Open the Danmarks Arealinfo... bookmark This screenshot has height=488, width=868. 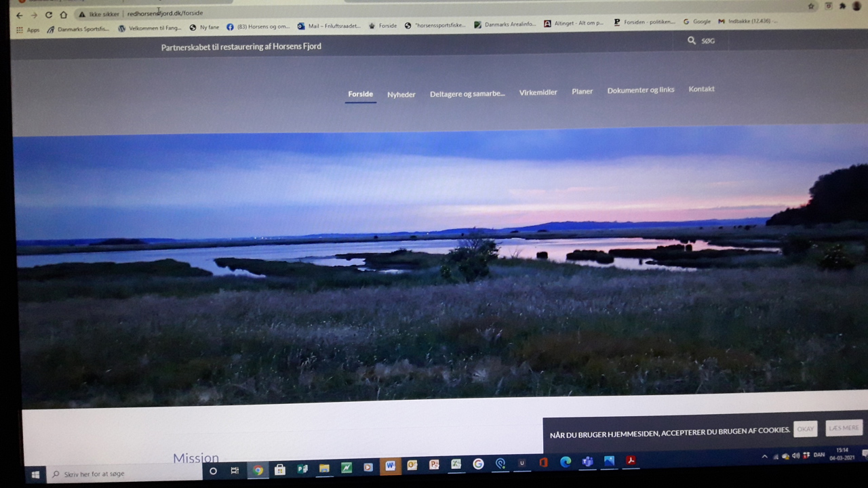[505, 24]
